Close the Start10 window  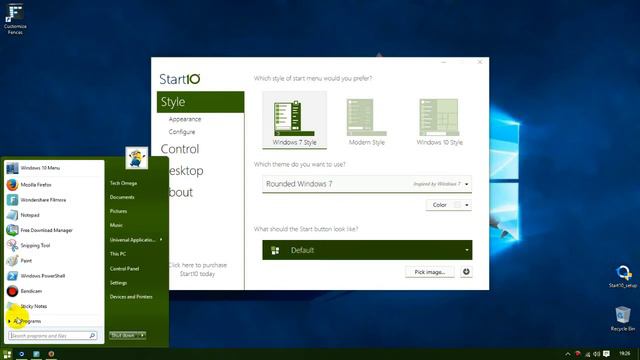[480, 62]
